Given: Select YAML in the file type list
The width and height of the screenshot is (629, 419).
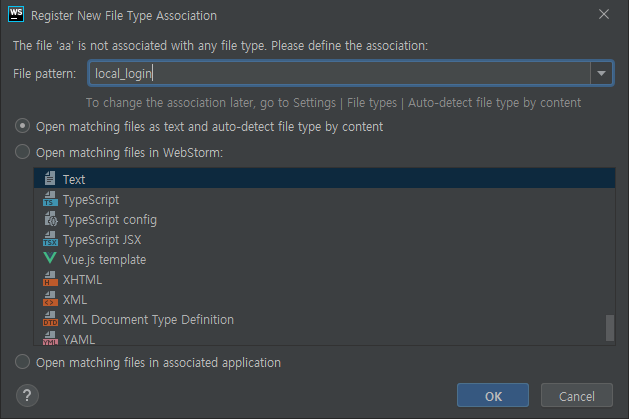Looking at the screenshot, I should tap(324, 338).
